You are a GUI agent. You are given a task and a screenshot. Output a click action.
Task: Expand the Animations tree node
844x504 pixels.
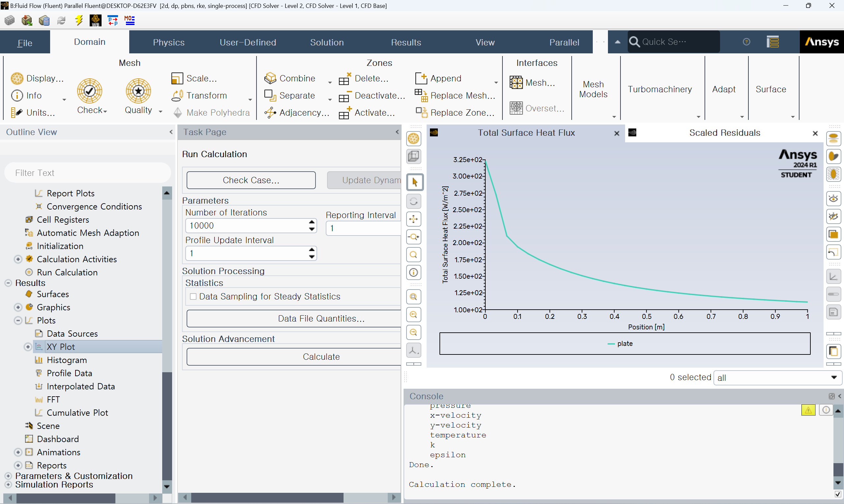[x=18, y=452]
